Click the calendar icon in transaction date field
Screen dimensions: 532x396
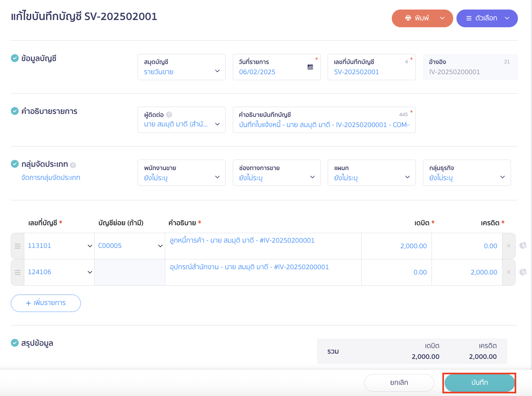[310, 67]
